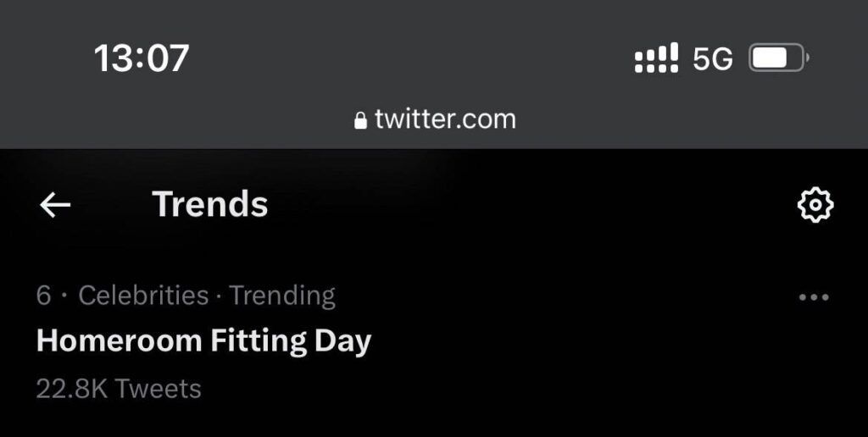Select the twitter.com address field

(444, 119)
